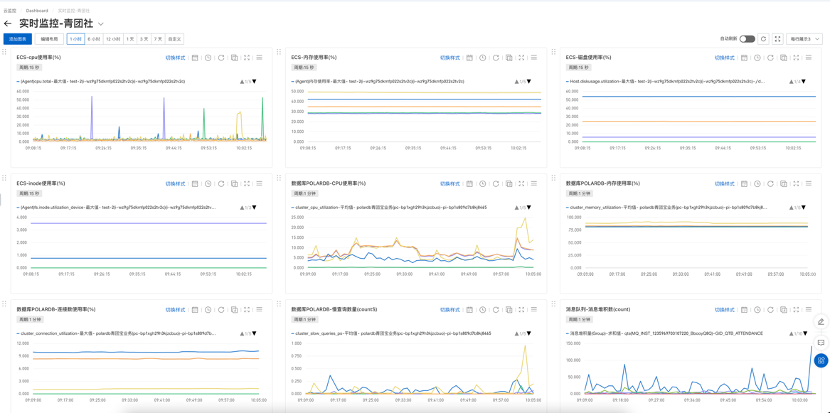Select the 7 天 time range tab
Viewport: 830px width, 414px height.
tap(159, 38)
